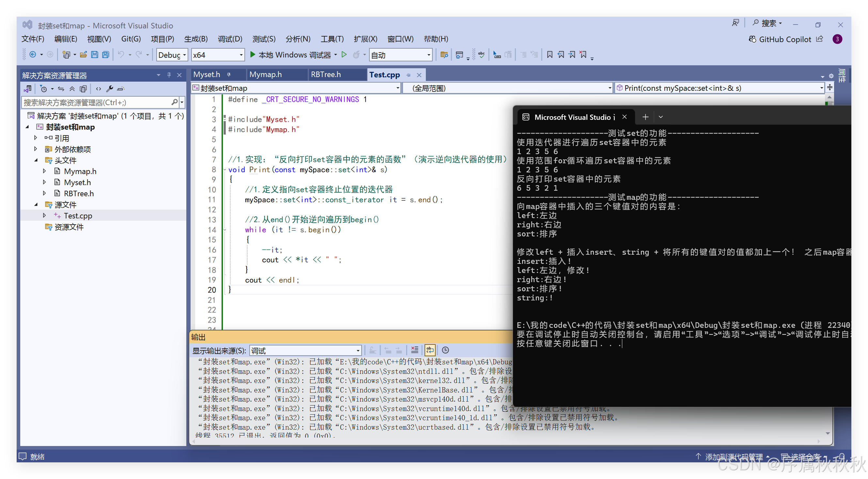Click the GitHub Copilot button
This screenshot has height=479, width=868.
tap(780, 40)
